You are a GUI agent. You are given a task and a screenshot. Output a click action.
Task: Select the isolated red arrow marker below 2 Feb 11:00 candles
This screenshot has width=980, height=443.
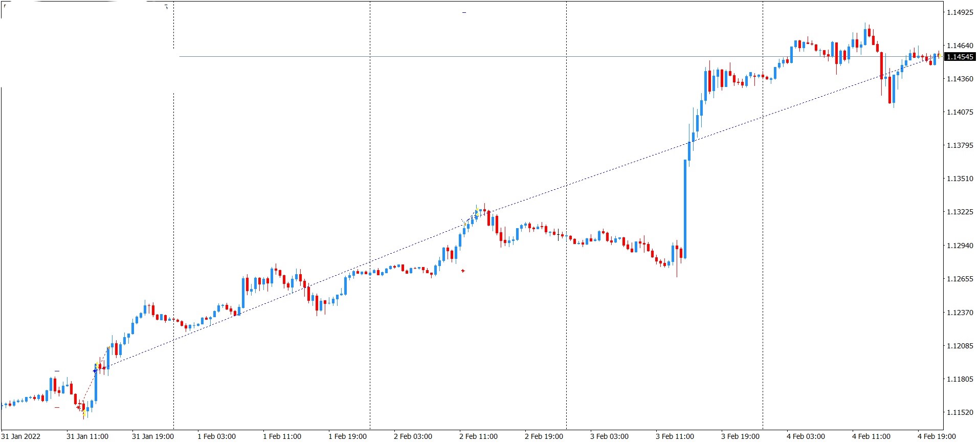[463, 271]
